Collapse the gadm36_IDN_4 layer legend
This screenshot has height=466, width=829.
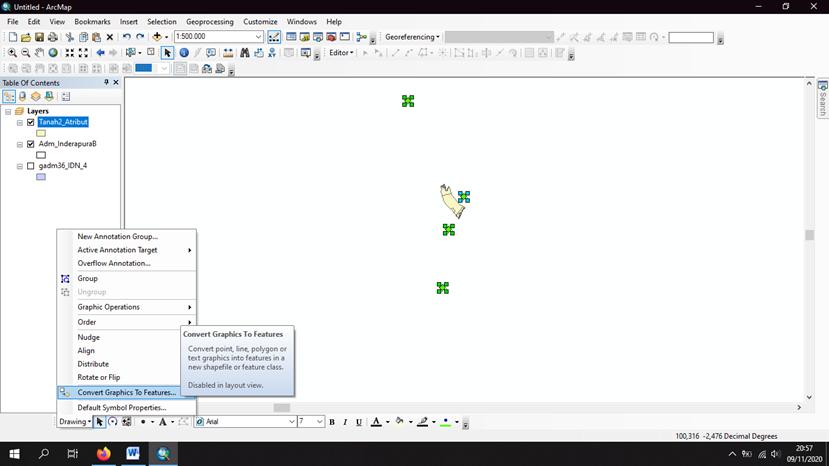click(x=20, y=166)
